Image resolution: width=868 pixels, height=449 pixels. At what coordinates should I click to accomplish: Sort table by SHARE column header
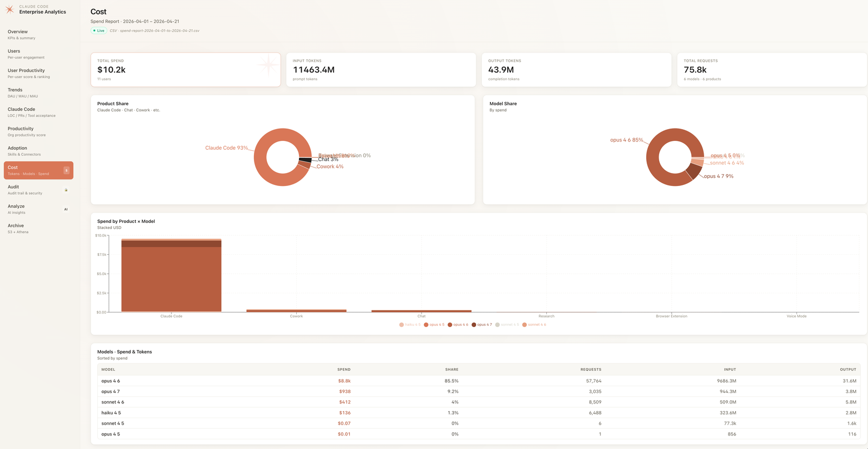point(452,369)
